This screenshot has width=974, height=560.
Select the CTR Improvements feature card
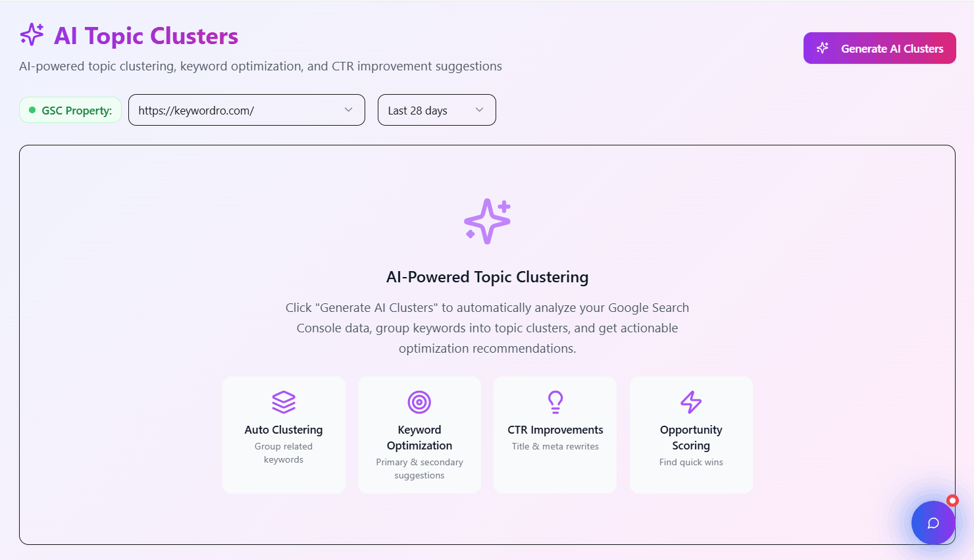pyautogui.click(x=555, y=434)
